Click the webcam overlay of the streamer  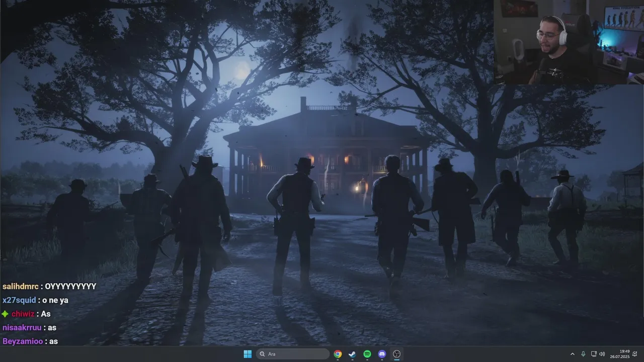click(568, 42)
